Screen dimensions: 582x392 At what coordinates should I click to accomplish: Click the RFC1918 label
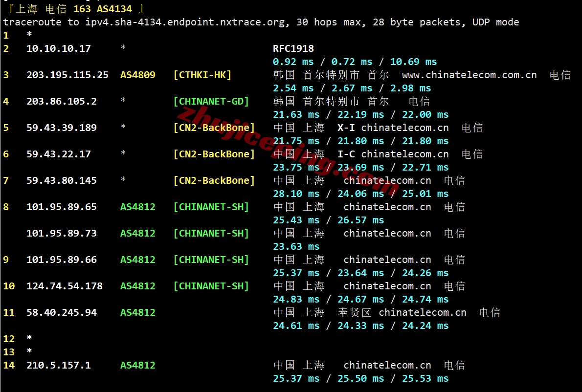pyautogui.click(x=293, y=48)
